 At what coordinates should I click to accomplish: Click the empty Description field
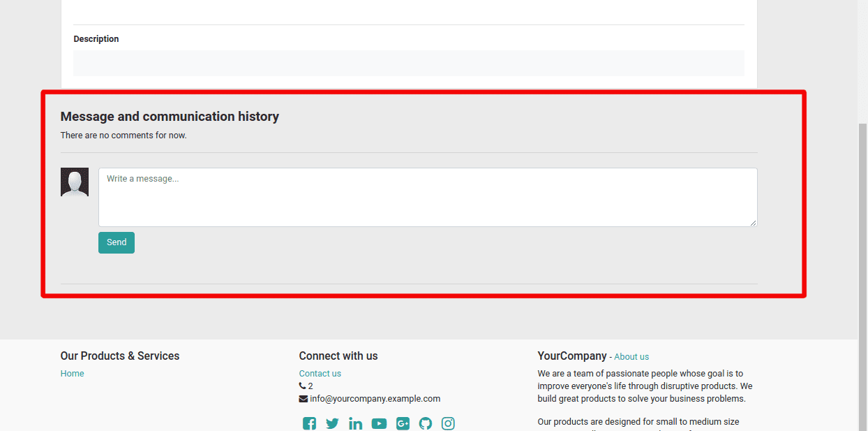pos(409,63)
